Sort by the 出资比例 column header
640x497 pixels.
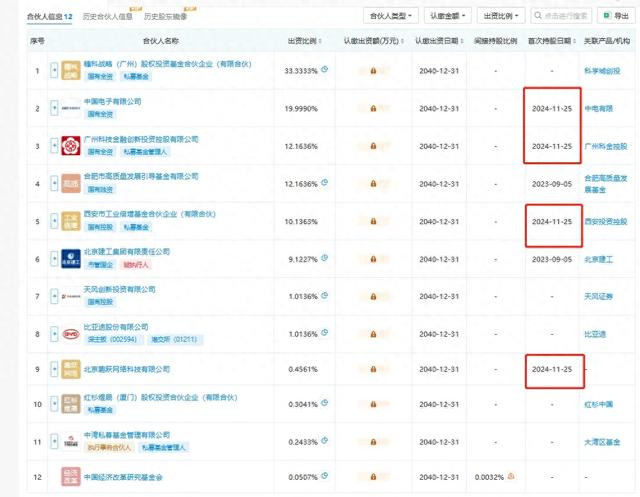point(304,41)
